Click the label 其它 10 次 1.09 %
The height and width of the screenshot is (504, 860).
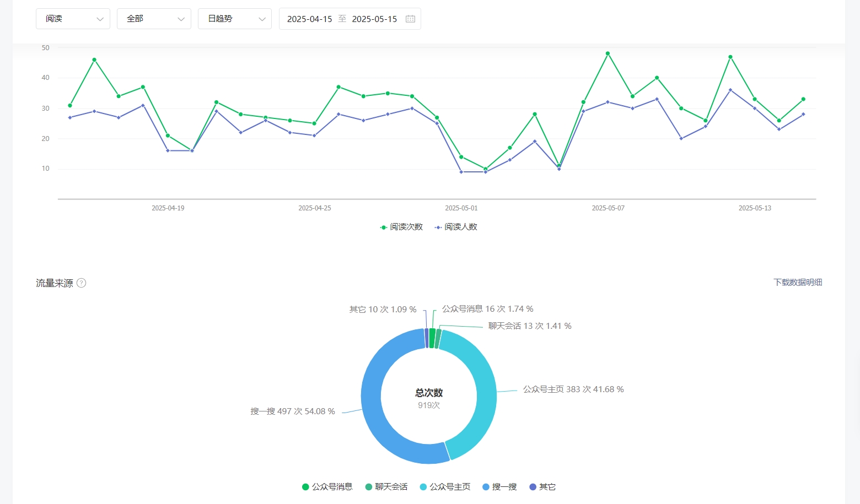[x=383, y=310]
